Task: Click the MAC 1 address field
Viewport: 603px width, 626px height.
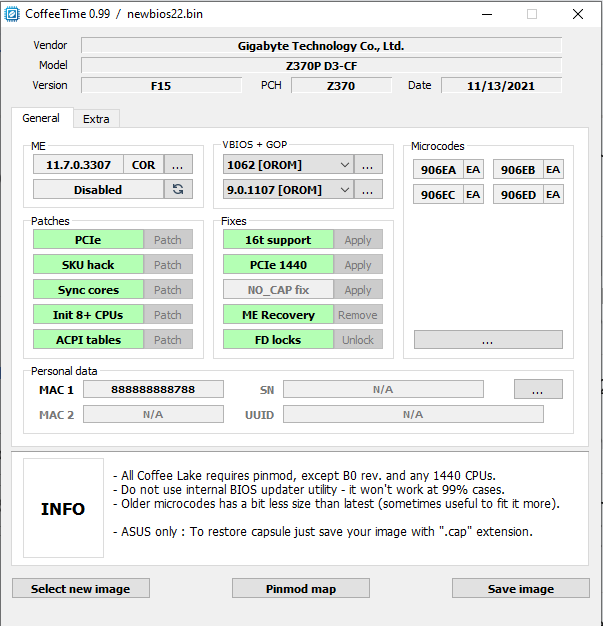Action: (152, 389)
